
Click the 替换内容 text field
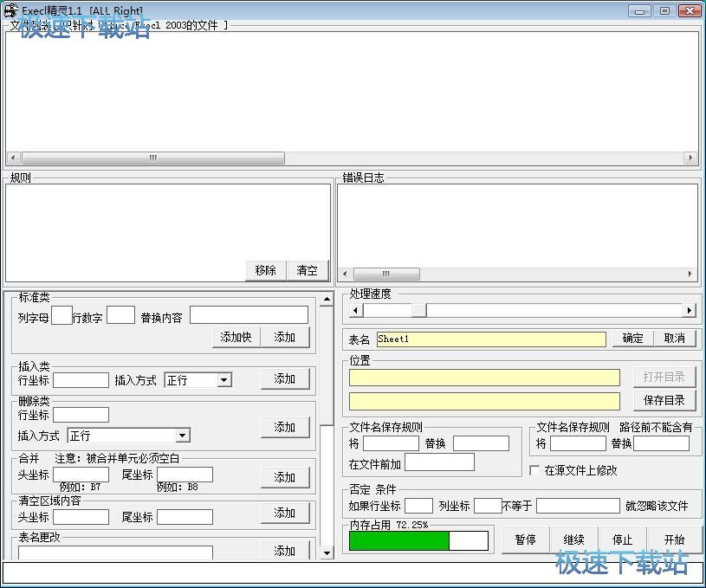(249, 315)
